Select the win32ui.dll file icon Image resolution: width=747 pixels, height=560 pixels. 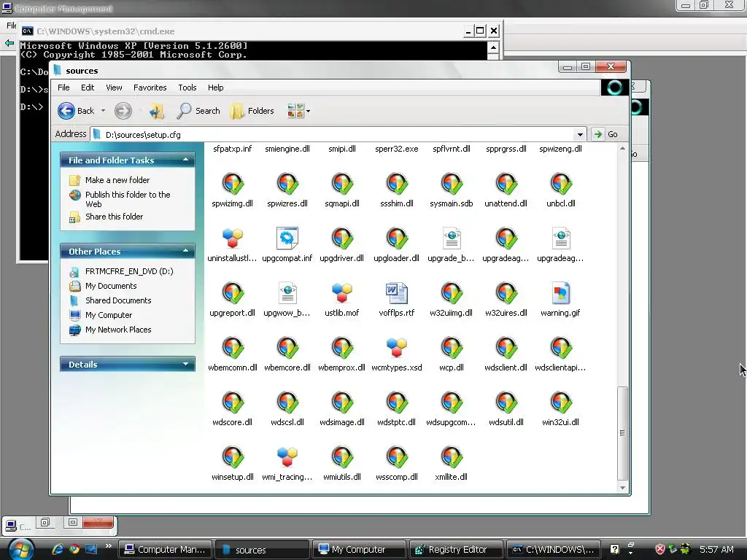[561, 402]
